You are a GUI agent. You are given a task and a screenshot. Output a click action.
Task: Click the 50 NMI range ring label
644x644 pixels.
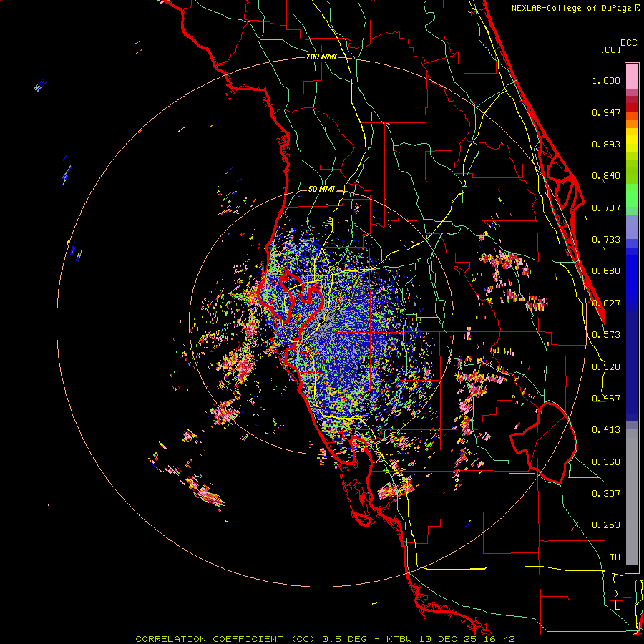click(321, 189)
